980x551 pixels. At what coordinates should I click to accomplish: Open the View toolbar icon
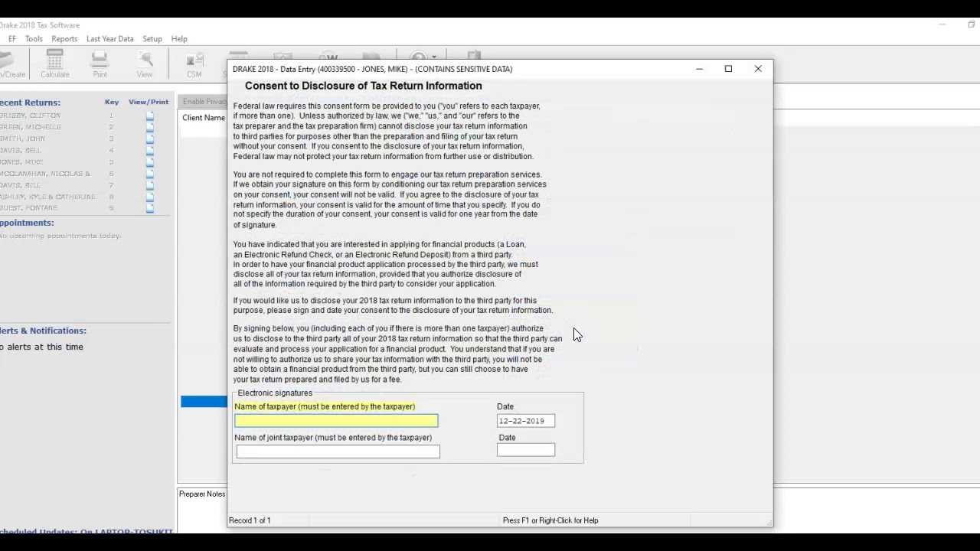coord(145,64)
